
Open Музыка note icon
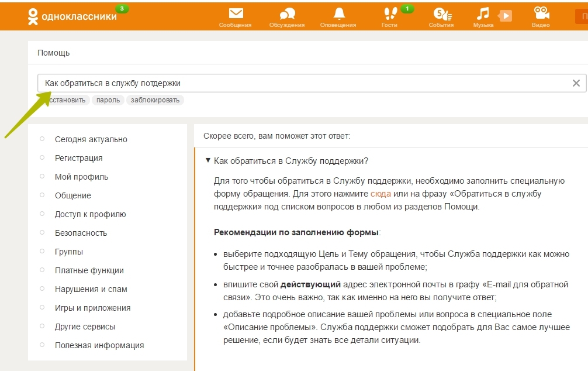pos(483,13)
